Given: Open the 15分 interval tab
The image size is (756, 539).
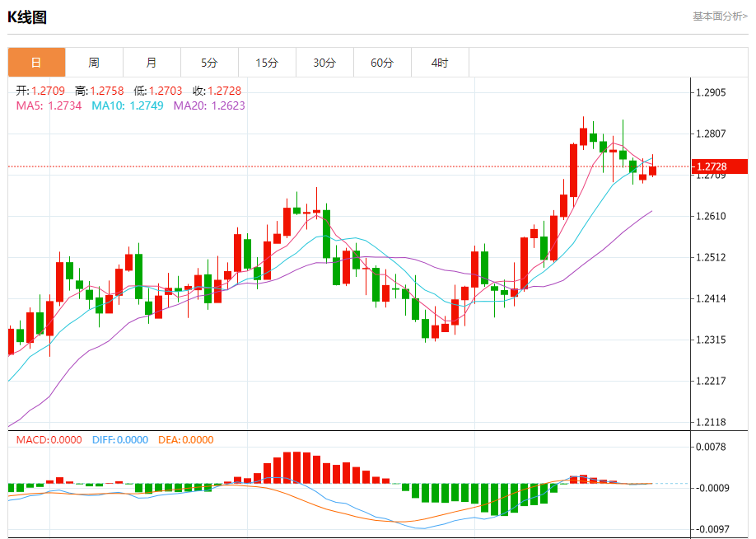Looking at the screenshot, I should [267, 63].
